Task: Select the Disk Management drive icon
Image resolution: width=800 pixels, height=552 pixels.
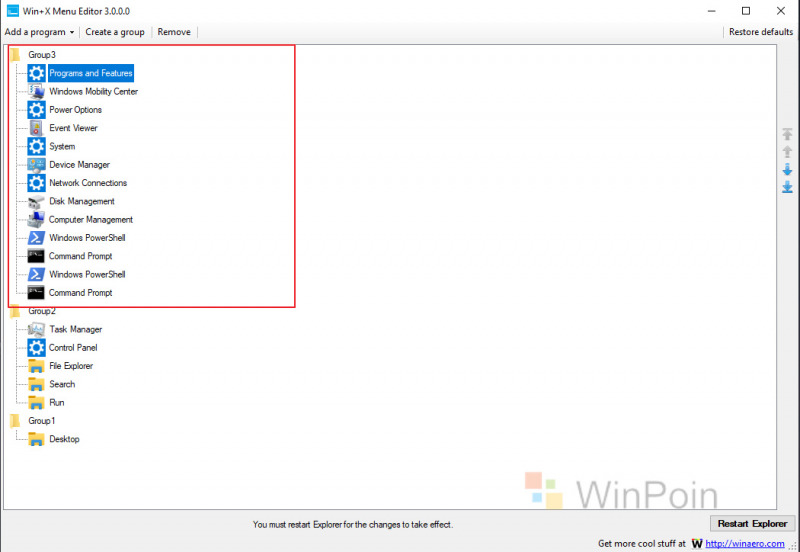Action: 36,202
